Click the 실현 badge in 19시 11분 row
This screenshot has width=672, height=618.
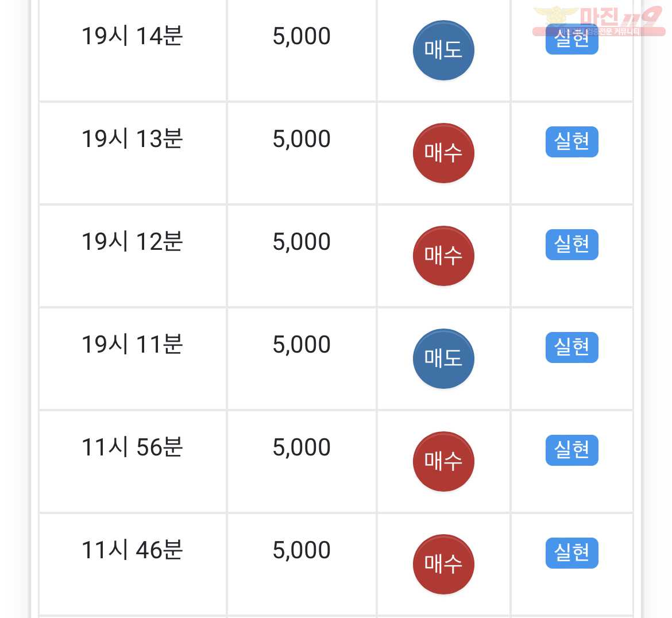pyautogui.click(x=571, y=347)
